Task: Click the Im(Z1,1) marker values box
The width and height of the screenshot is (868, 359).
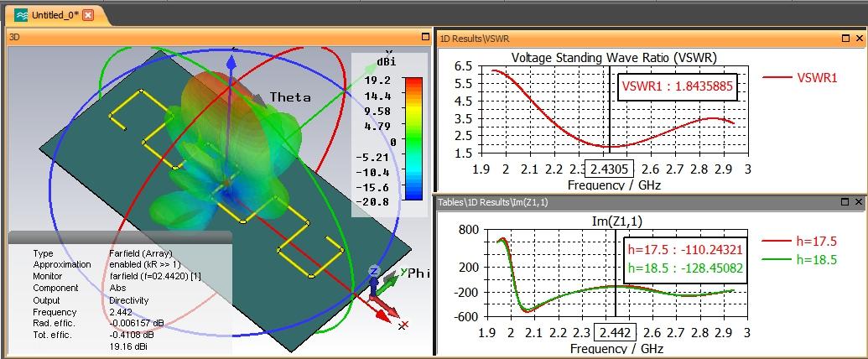Action: point(685,260)
